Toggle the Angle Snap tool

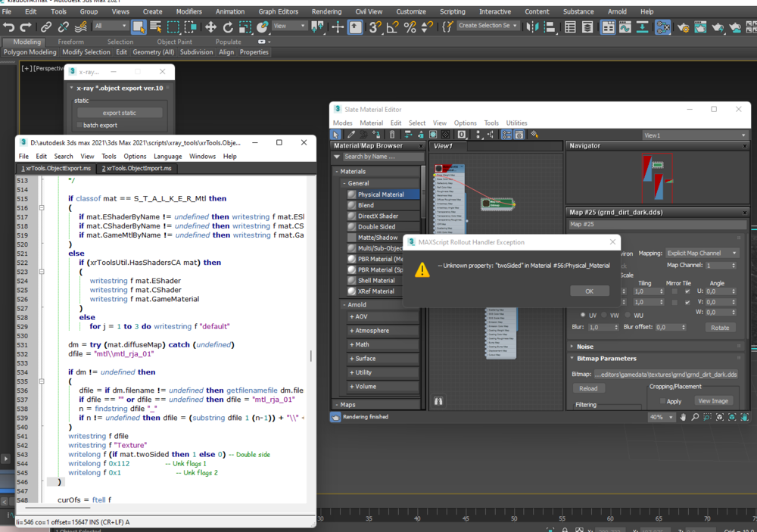click(x=392, y=26)
